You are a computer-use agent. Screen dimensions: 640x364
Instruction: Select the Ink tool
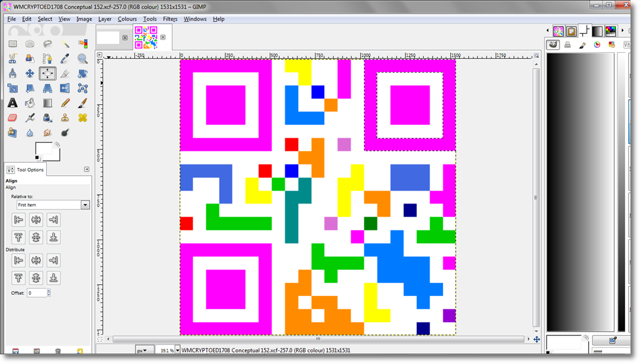click(47, 118)
